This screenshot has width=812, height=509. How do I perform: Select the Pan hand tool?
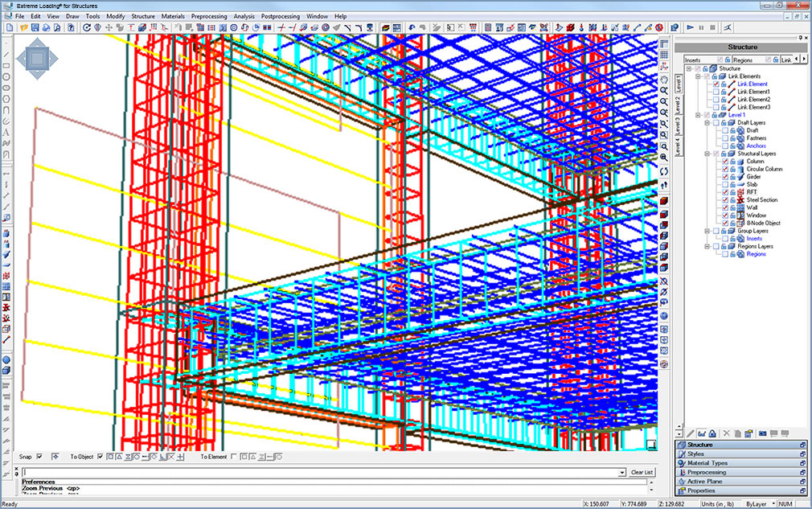(x=664, y=80)
